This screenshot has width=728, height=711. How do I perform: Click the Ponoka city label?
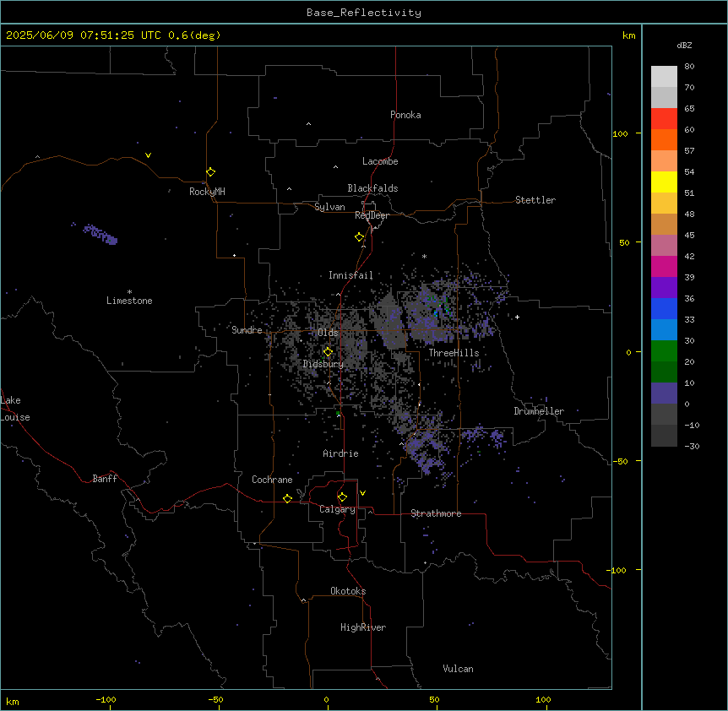tap(405, 115)
